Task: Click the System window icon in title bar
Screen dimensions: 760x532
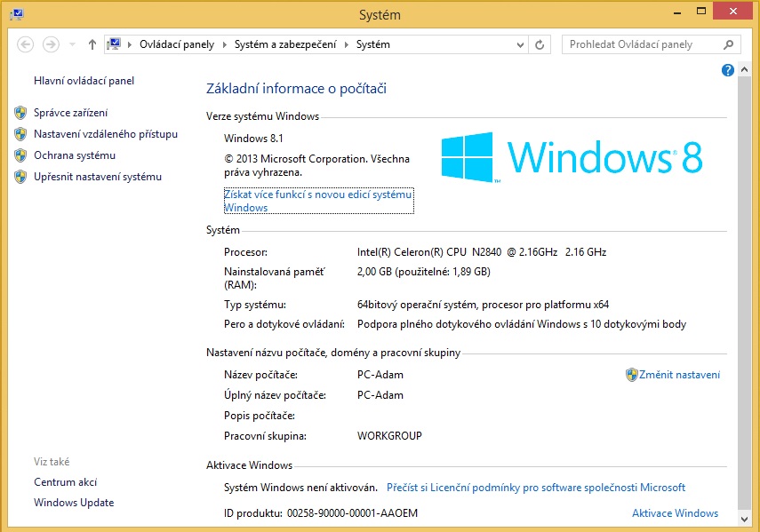Action: point(17,14)
